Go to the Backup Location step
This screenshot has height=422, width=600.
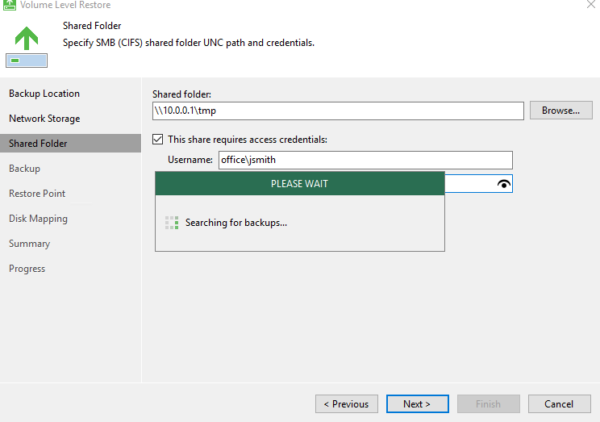[45, 93]
